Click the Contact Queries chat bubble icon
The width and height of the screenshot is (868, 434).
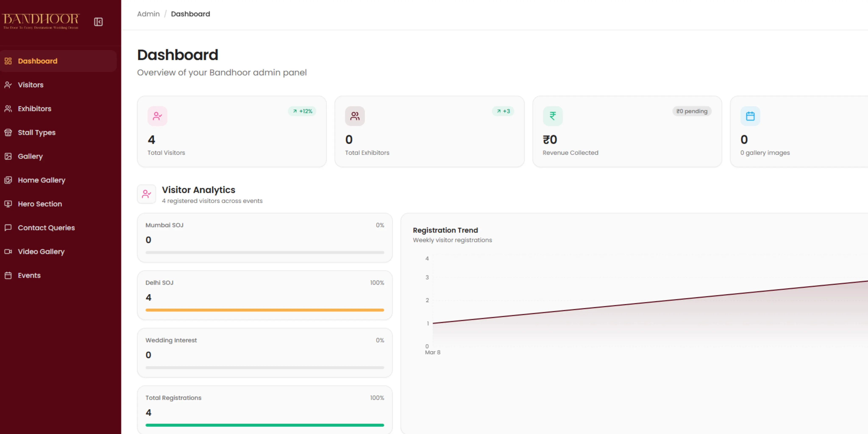[8, 228]
